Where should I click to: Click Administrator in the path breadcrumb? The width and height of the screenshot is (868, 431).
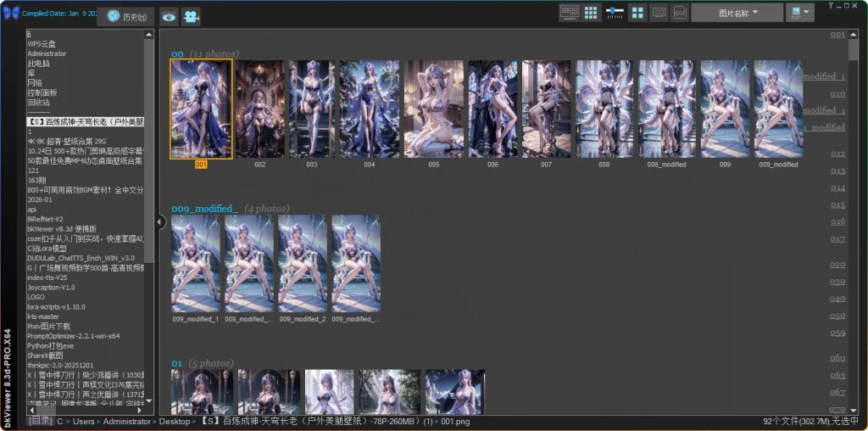(x=127, y=422)
